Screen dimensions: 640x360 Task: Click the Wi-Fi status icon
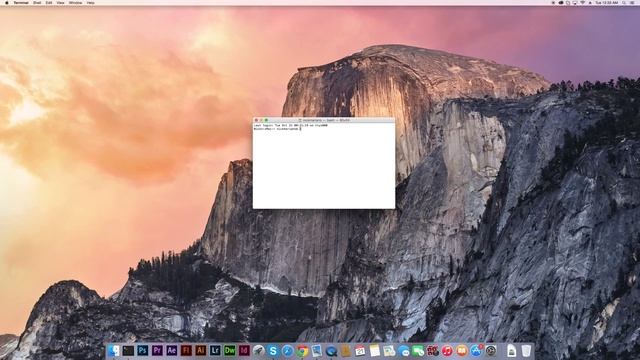click(582, 2)
